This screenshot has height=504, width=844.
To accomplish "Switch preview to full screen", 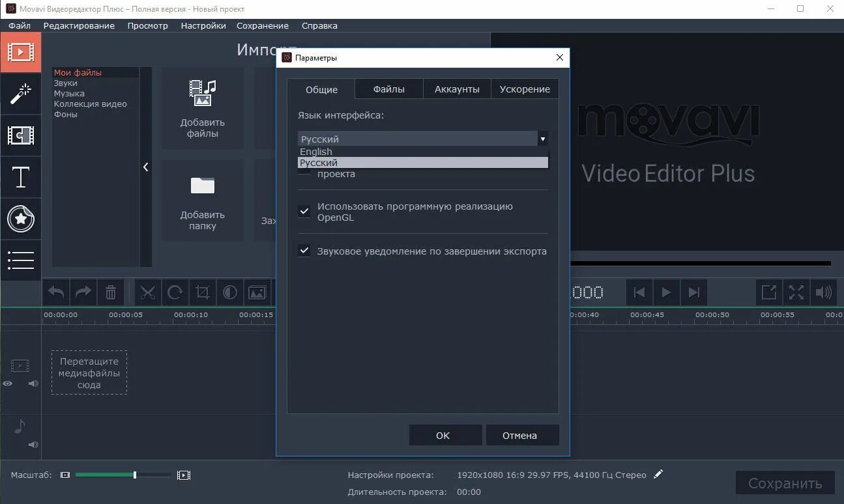I will 796,292.
